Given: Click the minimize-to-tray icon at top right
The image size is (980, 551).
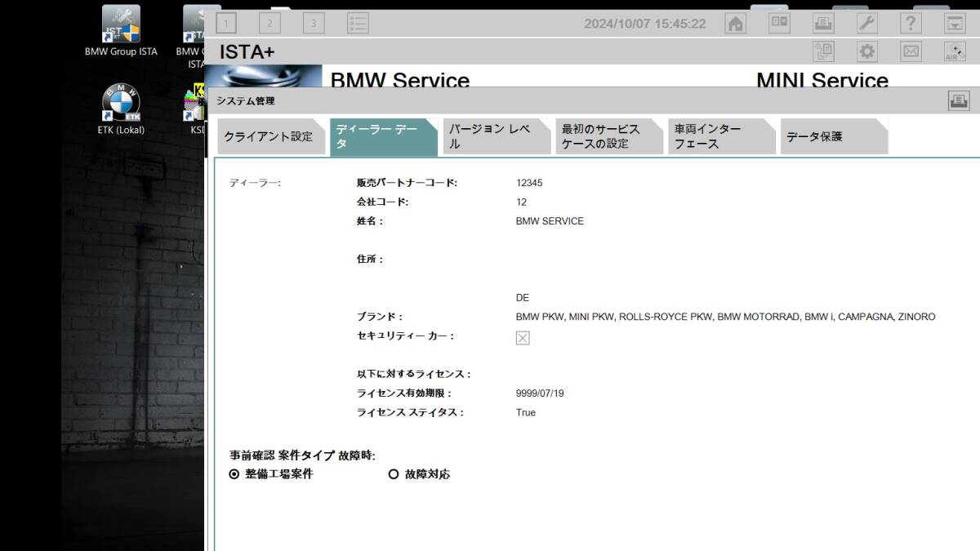Looking at the screenshot, I should tap(955, 24).
